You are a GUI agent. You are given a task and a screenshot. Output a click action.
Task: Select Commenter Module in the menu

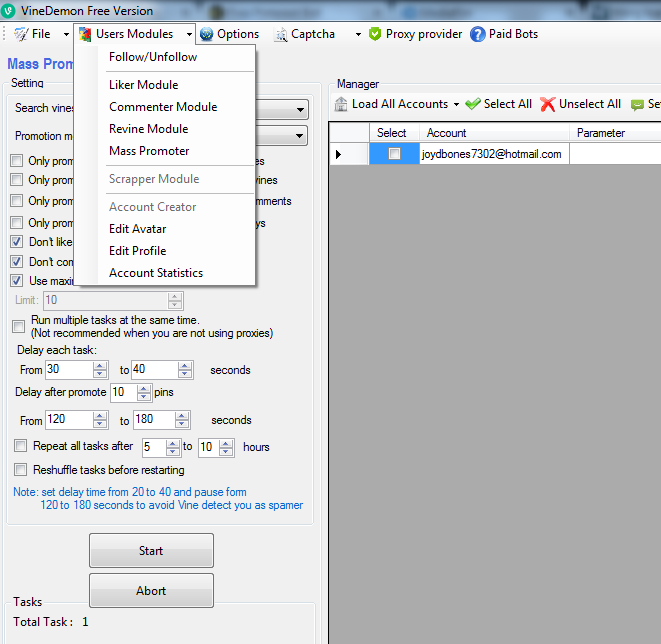pyautogui.click(x=163, y=107)
